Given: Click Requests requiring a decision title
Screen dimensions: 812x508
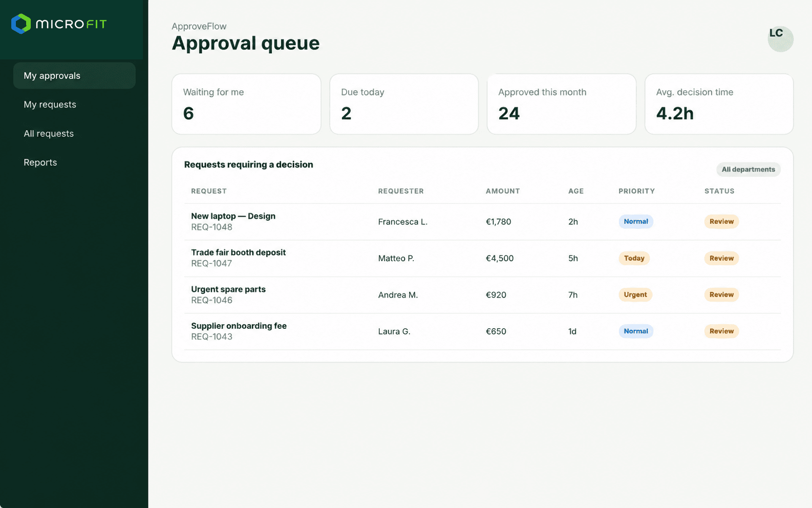Looking at the screenshot, I should tap(249, 164).
